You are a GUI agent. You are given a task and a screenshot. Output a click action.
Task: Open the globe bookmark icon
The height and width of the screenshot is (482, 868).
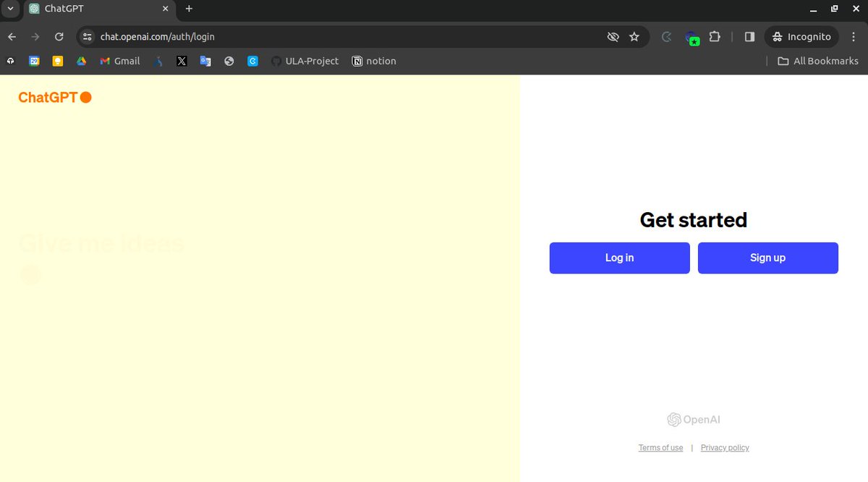[229, 61]
